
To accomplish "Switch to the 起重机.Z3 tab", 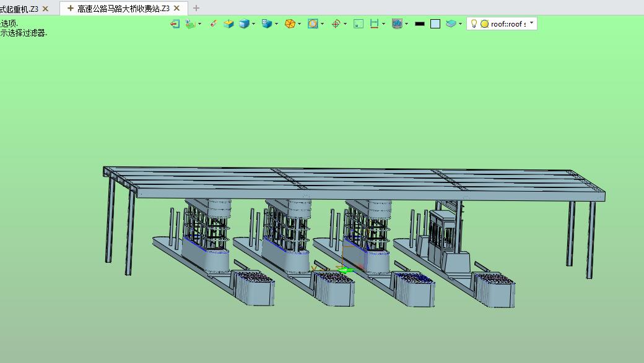I will 19,9.
